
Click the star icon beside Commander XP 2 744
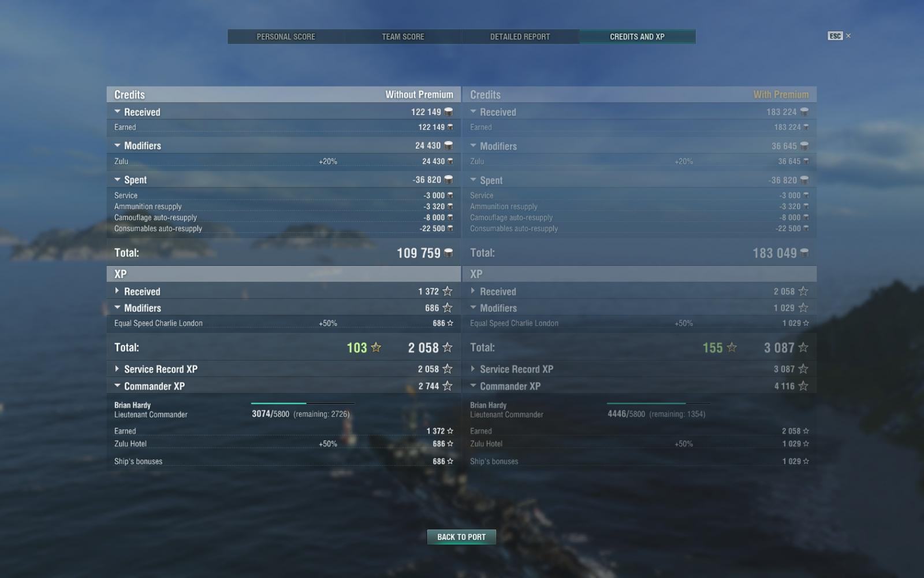[447, 386]
